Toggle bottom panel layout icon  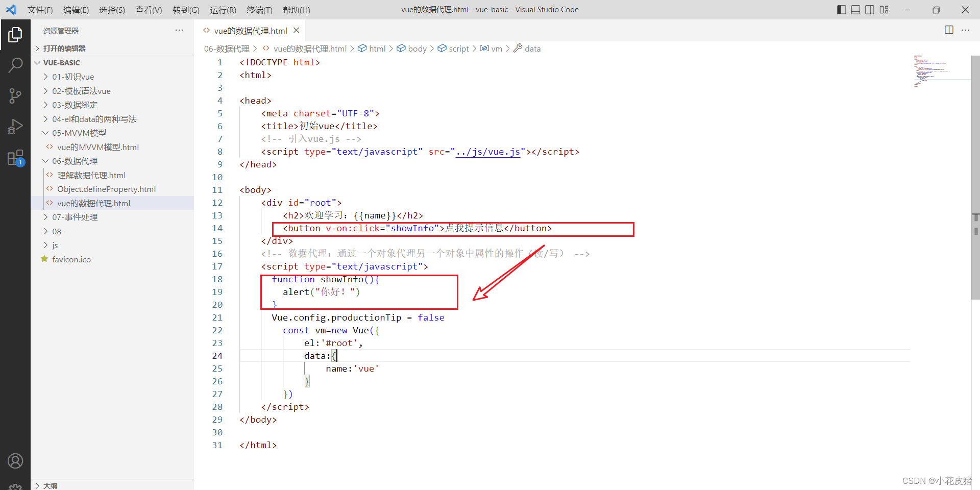coord(856,10)
